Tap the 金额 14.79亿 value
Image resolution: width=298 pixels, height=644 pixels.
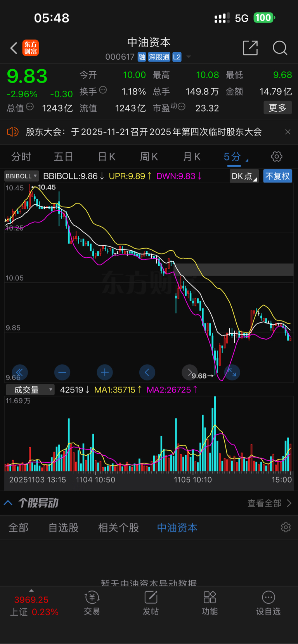pos(275,91)
